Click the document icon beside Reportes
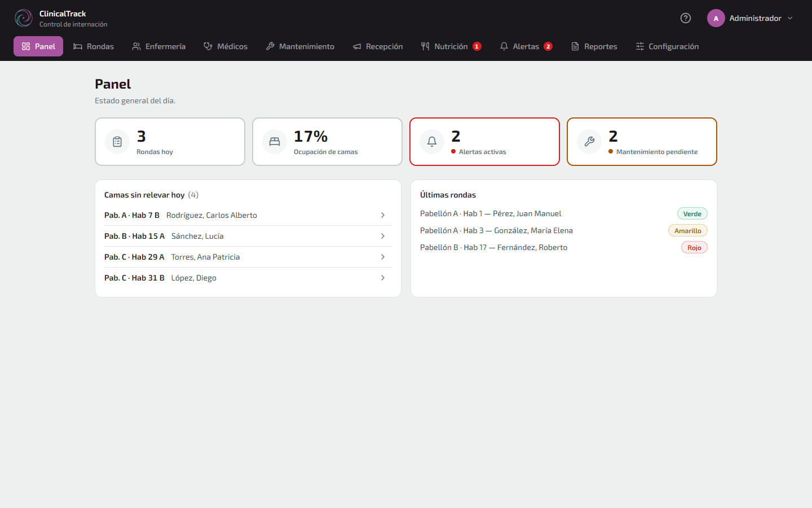The height and width of the screenshot is (508, 812). (x=575, y=46)
